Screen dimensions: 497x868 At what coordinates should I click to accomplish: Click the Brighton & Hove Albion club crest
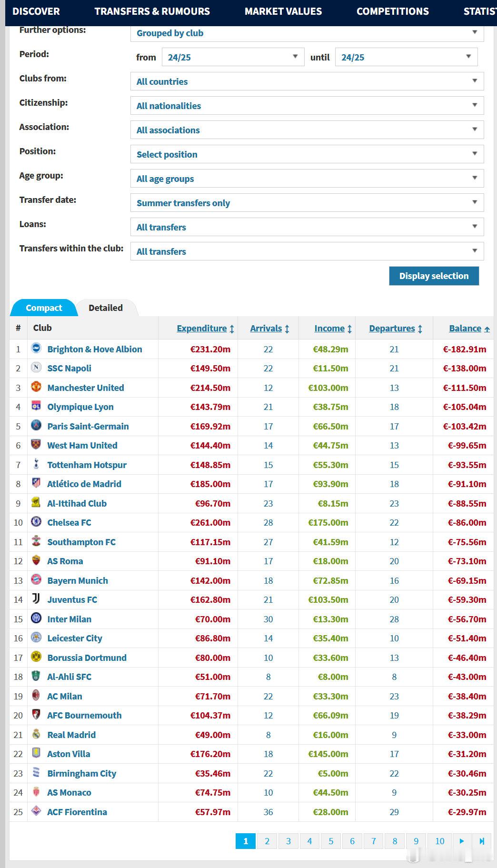coord(36,348)
